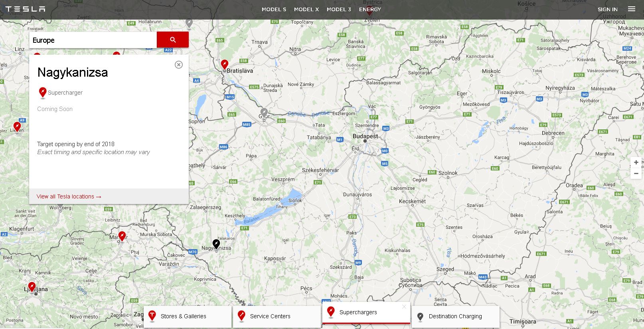Click the Sign In link
644x329 pixels.
point(607,9)
